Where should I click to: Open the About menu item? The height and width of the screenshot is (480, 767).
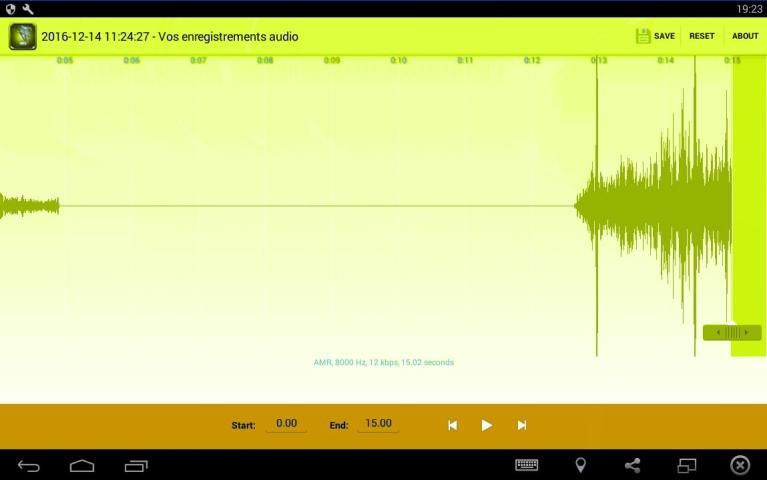[x=745, y=36]
